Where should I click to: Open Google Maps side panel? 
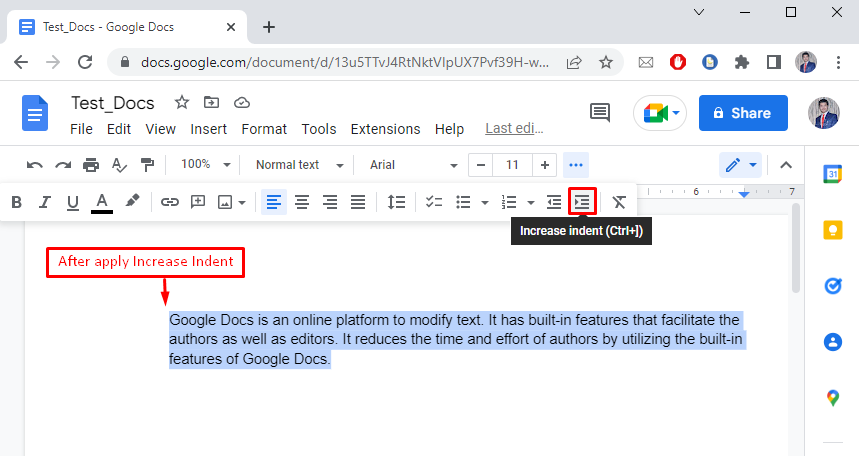click(x=833, y=398)
